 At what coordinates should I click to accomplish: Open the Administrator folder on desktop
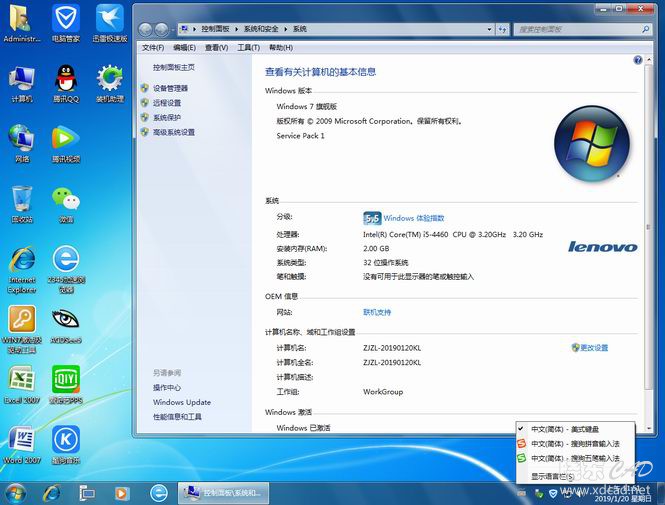21,23
